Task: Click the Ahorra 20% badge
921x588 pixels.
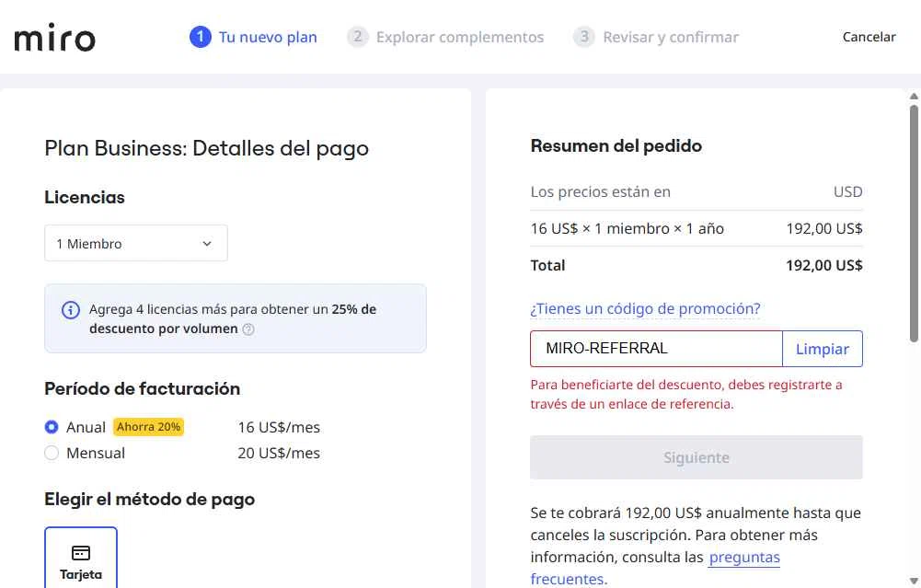Action: 149,427
